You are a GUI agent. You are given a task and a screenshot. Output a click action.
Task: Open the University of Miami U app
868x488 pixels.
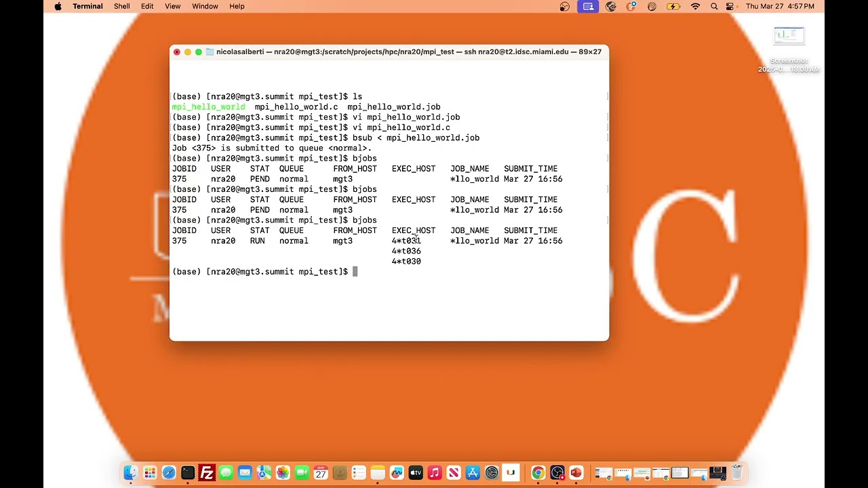[x=511, y=472]
